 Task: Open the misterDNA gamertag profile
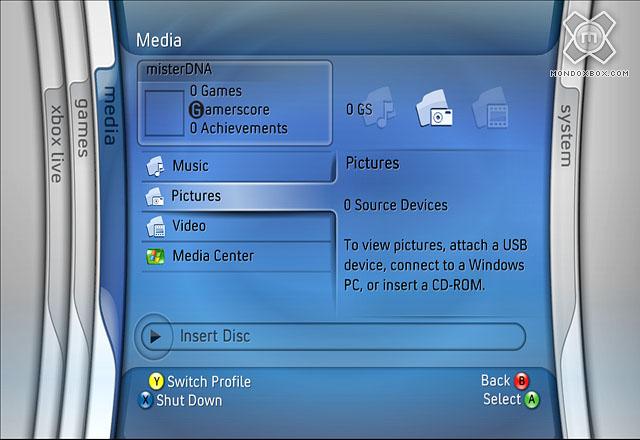tap(178, 69)
